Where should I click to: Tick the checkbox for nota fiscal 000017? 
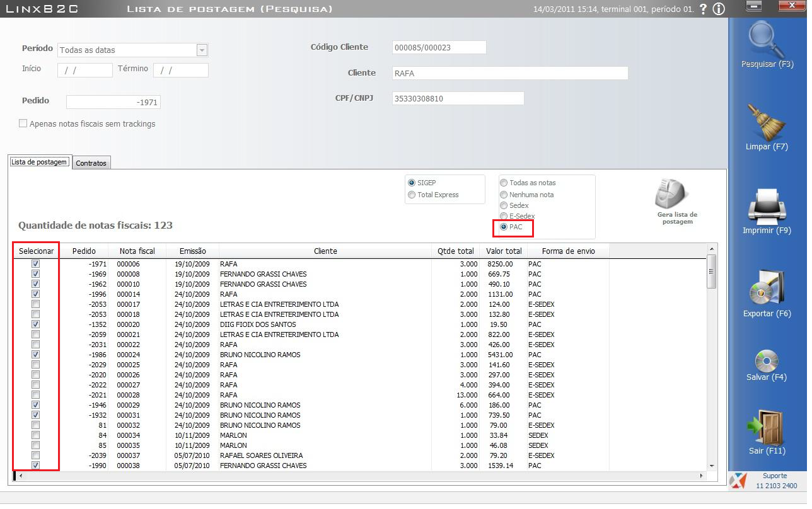[x=36, y=304]
